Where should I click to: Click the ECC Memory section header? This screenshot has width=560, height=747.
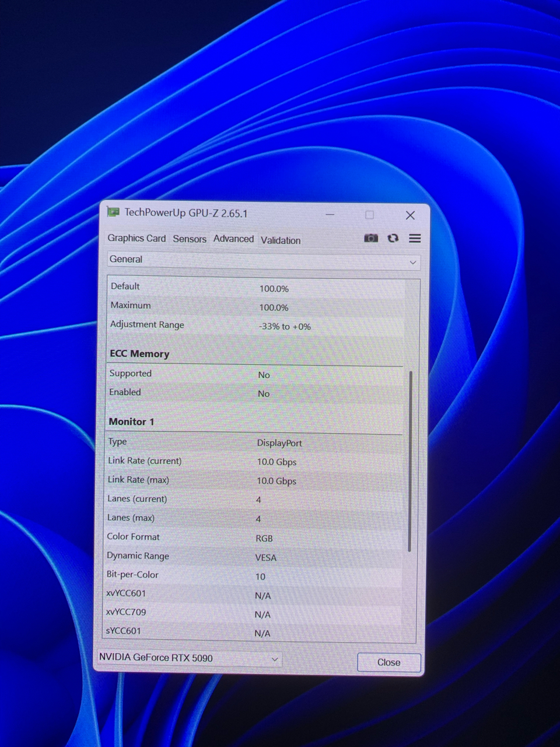(139, 354)
